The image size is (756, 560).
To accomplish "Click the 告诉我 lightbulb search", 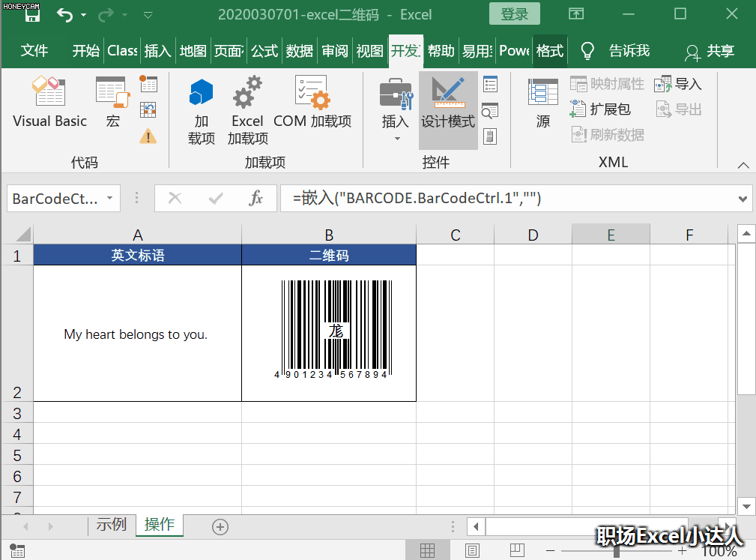I will (x=616, y=50).
